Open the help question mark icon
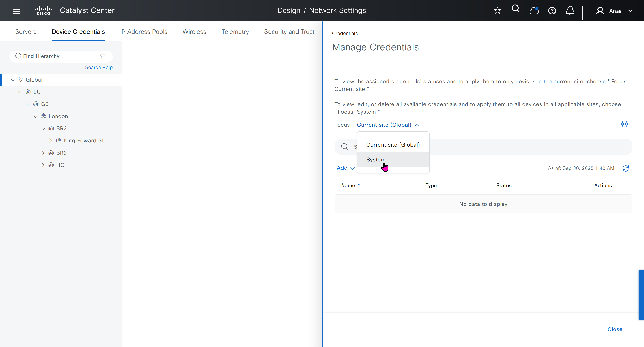This screenshot has height=347, width=644. [552, 11]
